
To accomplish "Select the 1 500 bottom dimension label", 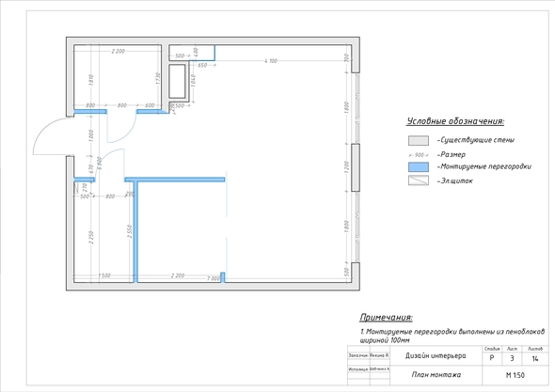I will point(104,275).
